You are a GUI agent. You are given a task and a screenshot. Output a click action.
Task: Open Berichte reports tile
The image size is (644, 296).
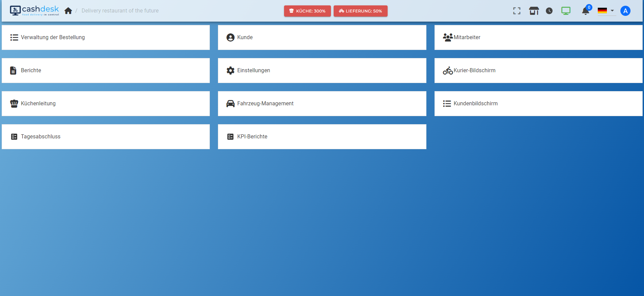click(106, 71)
